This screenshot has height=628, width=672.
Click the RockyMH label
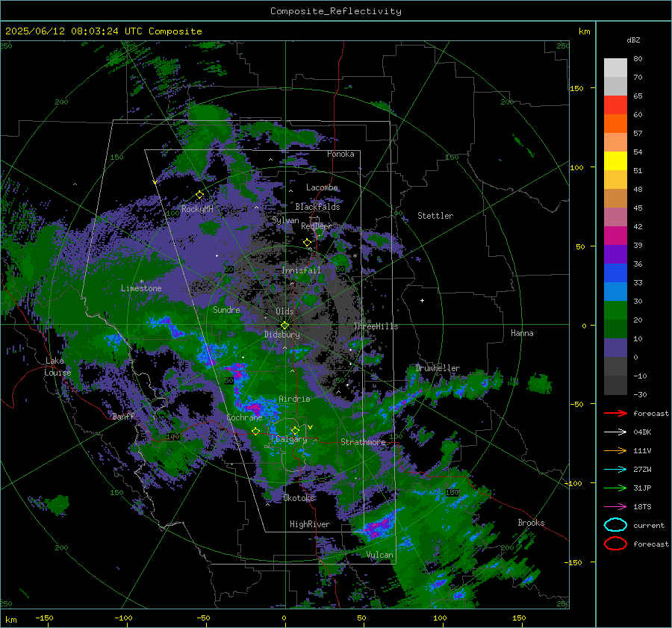pyautogui.click(x=197, y=209)
